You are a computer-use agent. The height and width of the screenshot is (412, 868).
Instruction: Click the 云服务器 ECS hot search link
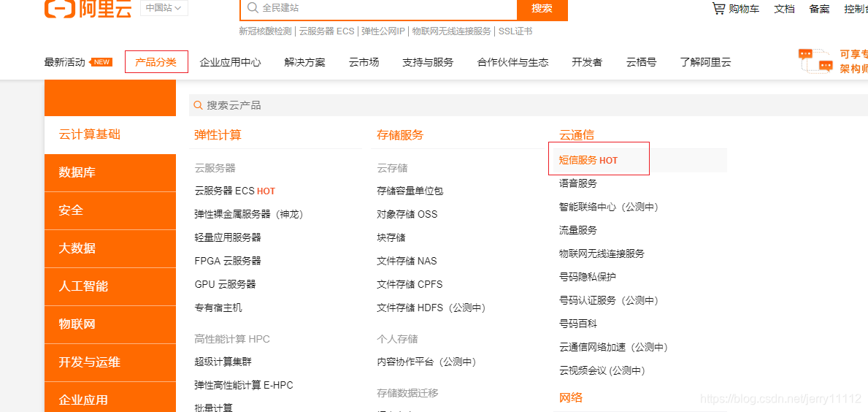pyautogui.click(x=326, y=31)
